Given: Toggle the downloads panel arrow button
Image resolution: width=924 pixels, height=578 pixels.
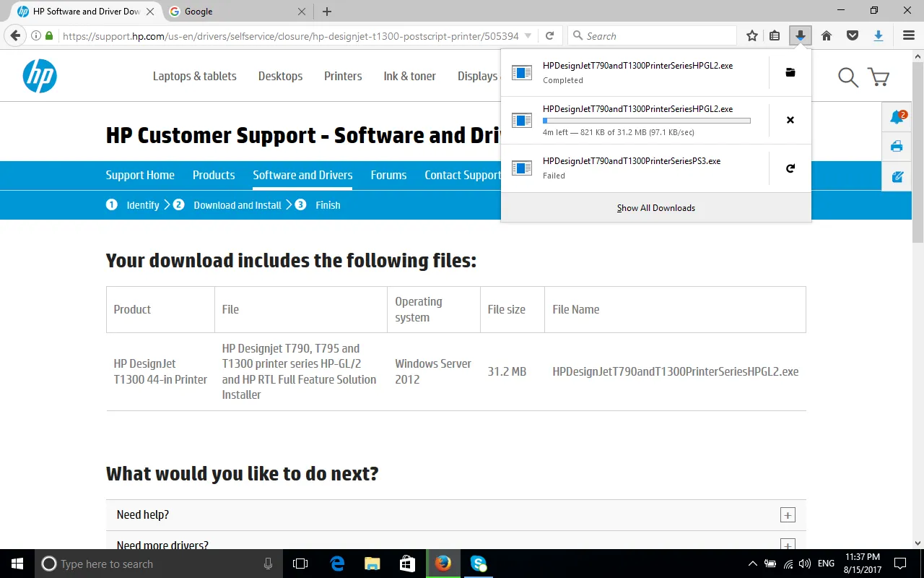Looking at the screenshot, I should 800,35.
